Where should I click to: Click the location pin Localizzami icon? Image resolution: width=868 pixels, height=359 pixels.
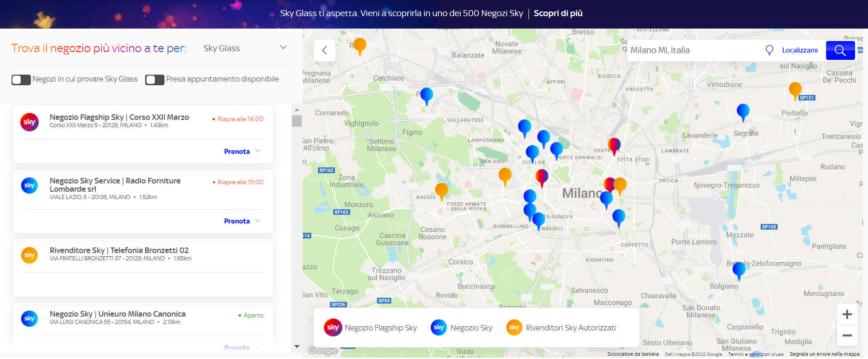[769, 50]
